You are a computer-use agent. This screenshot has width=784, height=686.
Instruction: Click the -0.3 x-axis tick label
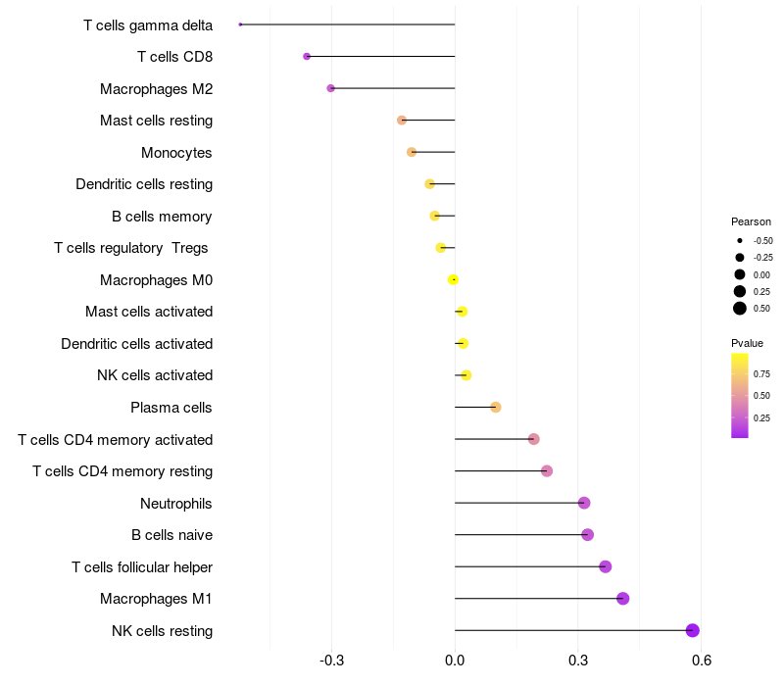(x=331, y=661)
